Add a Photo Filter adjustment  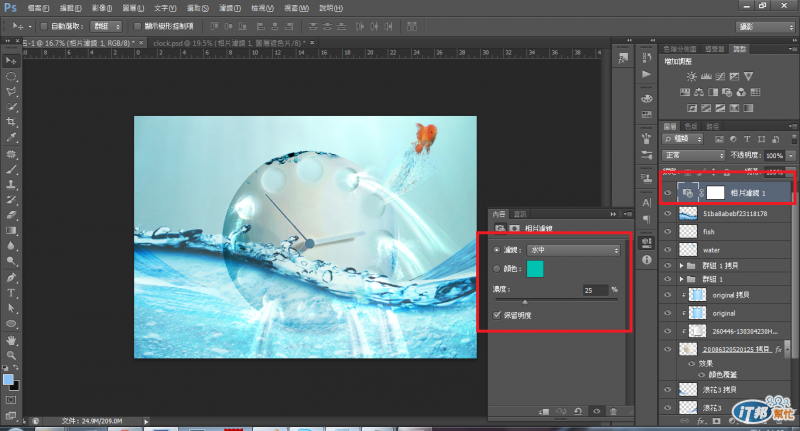727,92
